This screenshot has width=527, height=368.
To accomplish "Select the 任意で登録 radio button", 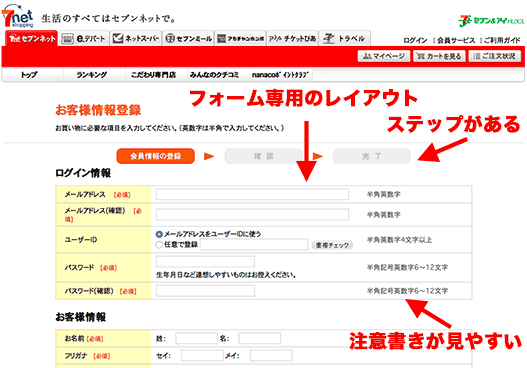I will tap(159, 245).
